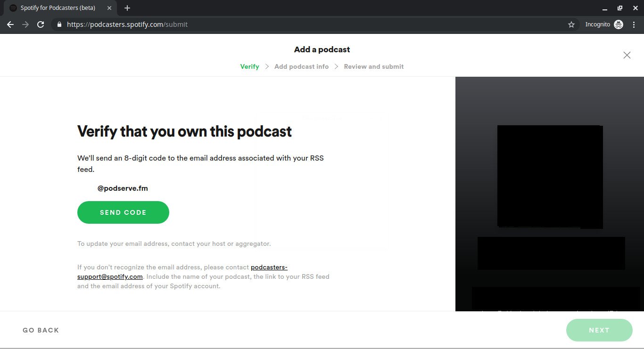Viewport: 644px width, 349px height.
Task: Restore the browser window size
Action: [x=620, y=8]
